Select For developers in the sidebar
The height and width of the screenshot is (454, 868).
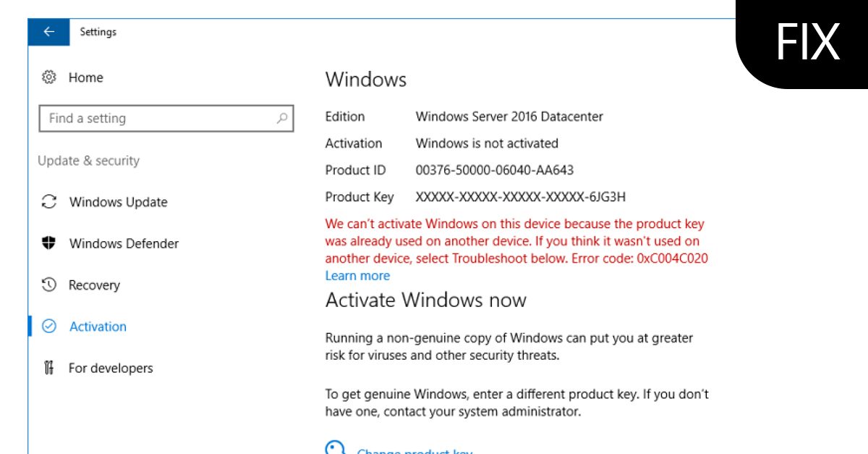coord(111,368)
